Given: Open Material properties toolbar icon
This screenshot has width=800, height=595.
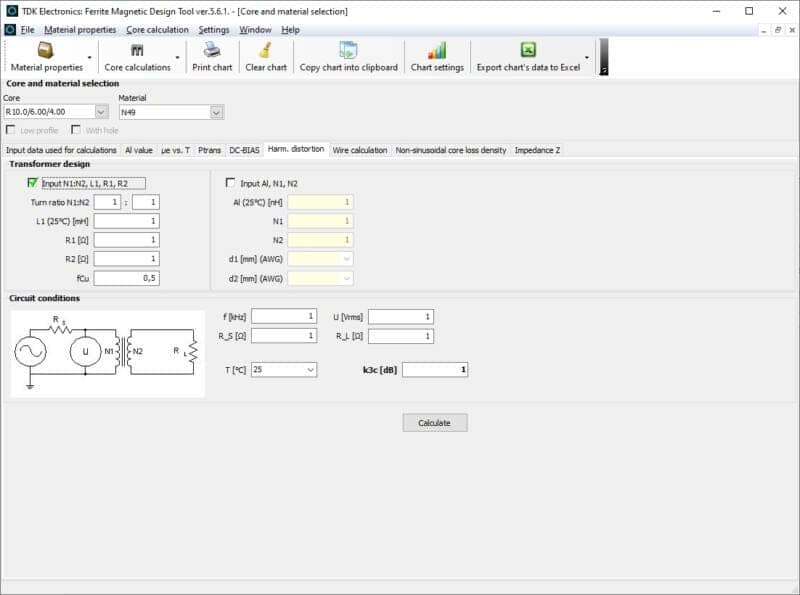Looking at the screenshot, I should pyautogui.click(x=46, y=50).
